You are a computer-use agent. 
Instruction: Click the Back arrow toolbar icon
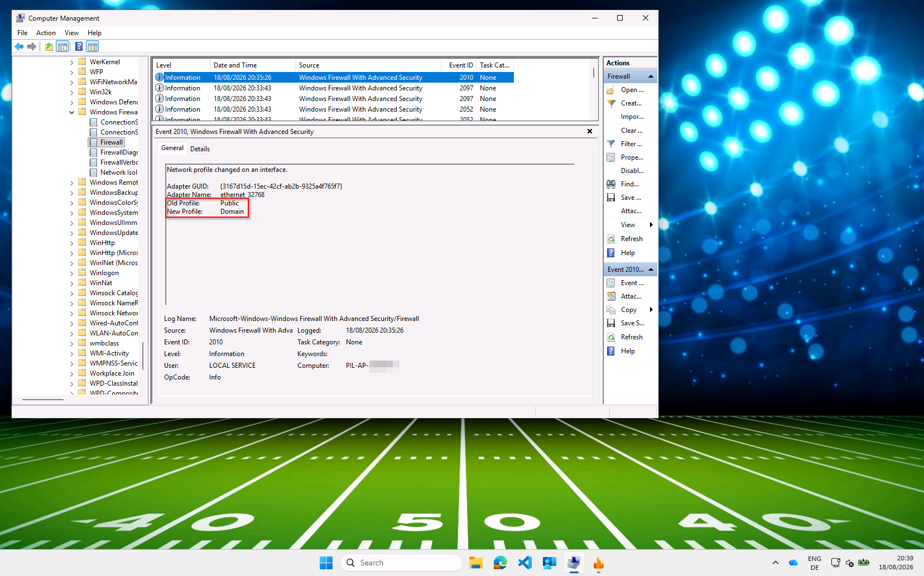(x=19, y=46)
